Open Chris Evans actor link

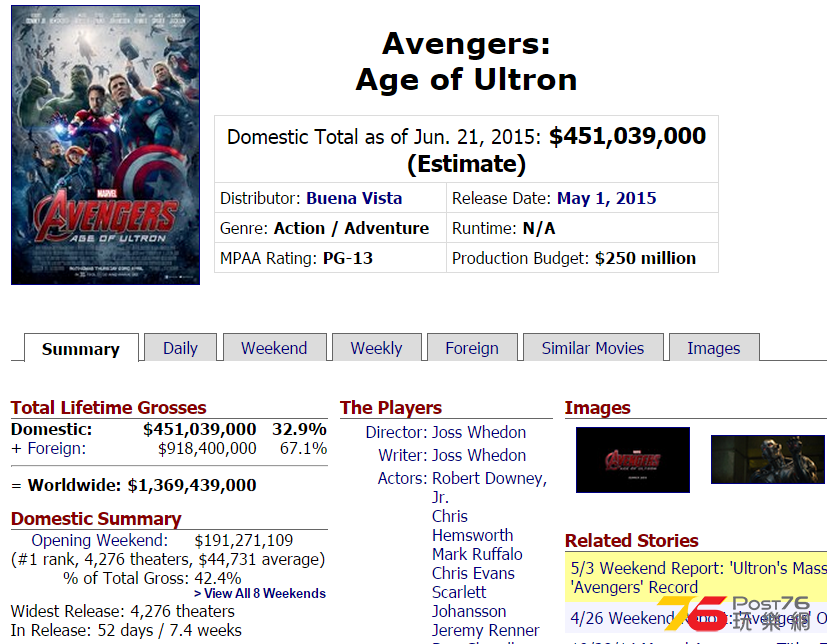point(473,573)
